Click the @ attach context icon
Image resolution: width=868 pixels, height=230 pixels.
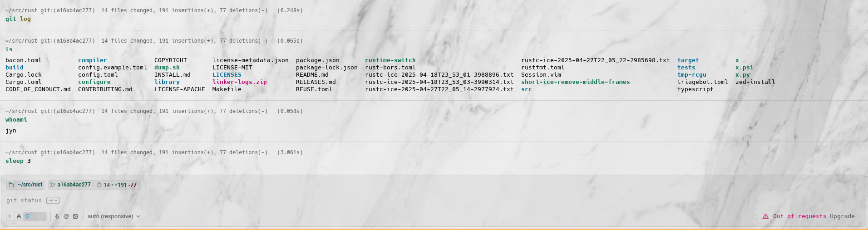click(x=66, y=216)
